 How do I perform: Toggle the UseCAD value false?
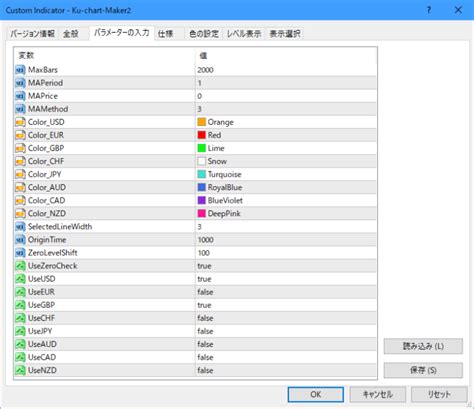point(286,357)
